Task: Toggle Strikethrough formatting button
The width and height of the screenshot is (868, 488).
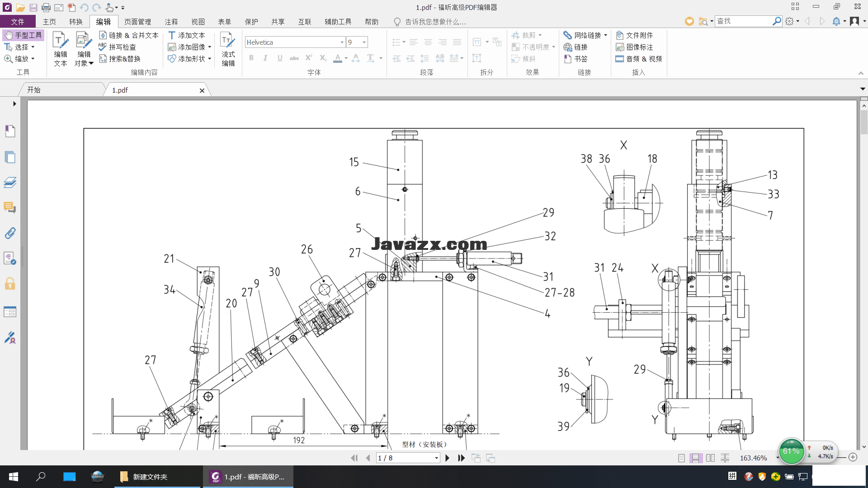Action: [294, 58]
